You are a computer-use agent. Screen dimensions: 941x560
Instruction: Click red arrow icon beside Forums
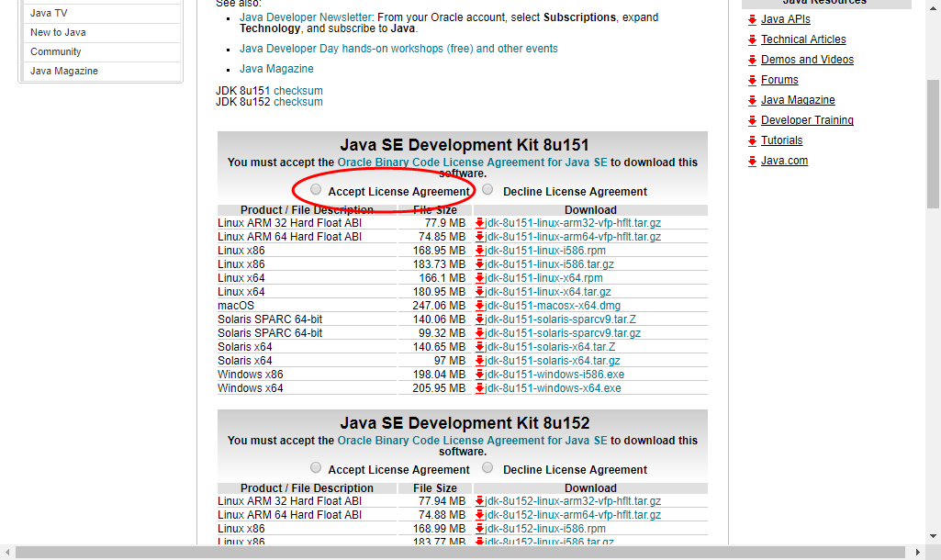752,81
